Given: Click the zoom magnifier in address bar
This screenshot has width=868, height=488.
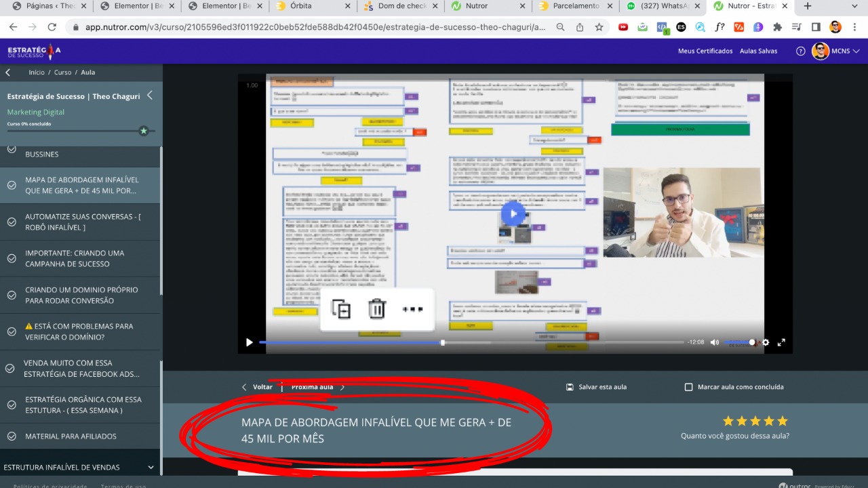Looking at the screenshot, I should point(560,27).
